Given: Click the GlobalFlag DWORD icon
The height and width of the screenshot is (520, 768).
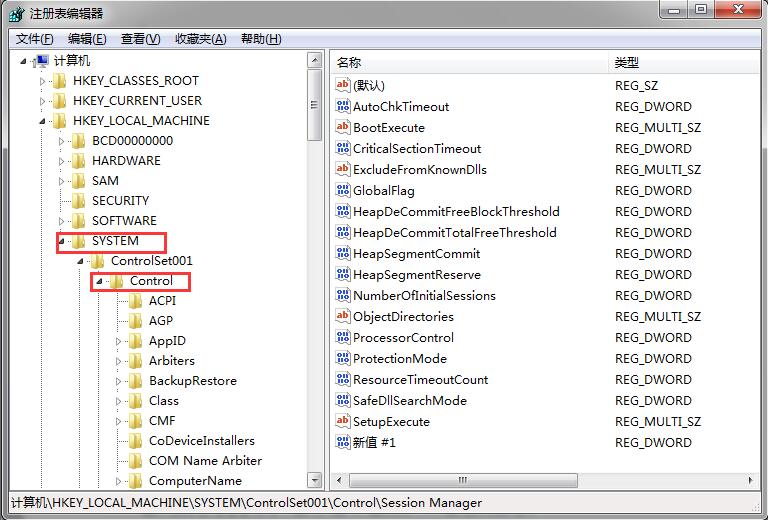Looking at the screenshot, I should pos(343,190).
